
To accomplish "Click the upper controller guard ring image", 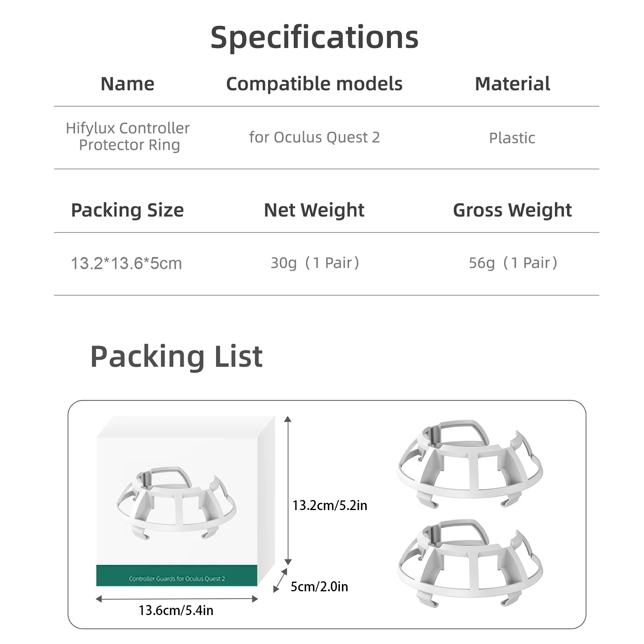I will [x=469, y=463].
